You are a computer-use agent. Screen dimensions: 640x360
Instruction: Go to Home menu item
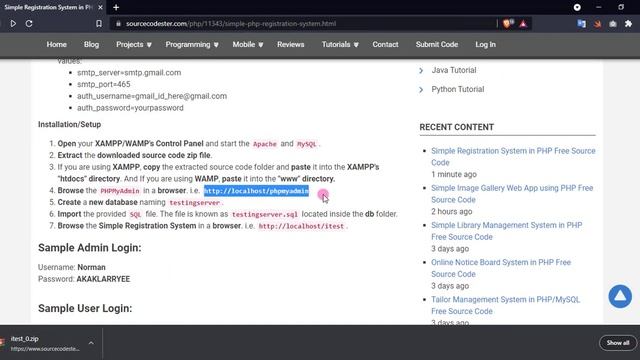(56, 44)
